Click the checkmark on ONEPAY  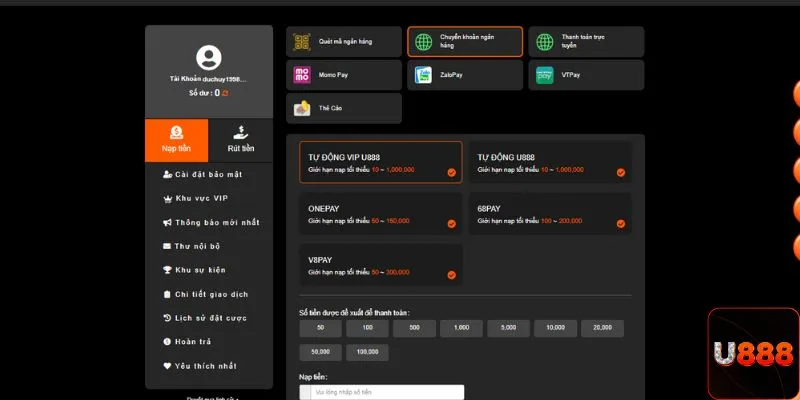pyautogui.click(x=452, y=224)
